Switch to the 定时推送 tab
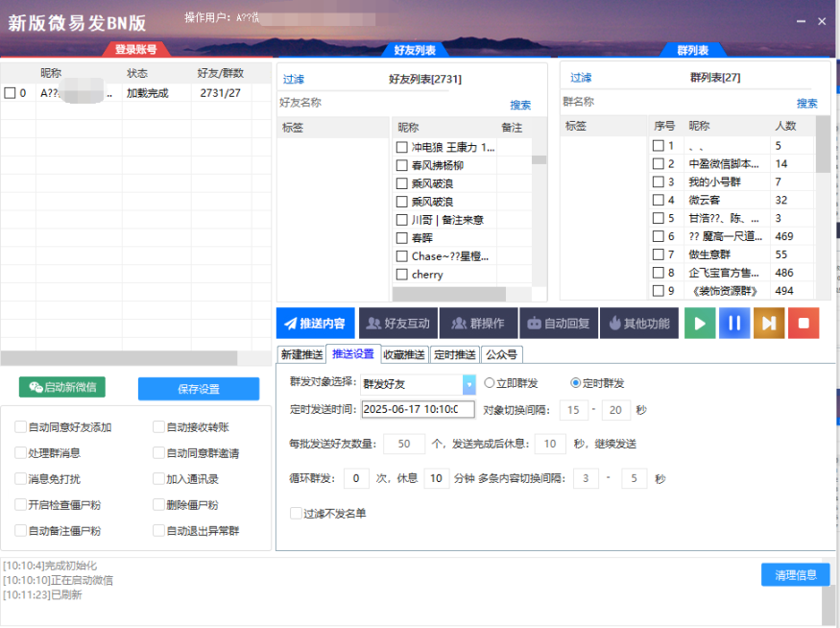 point(453,354)
